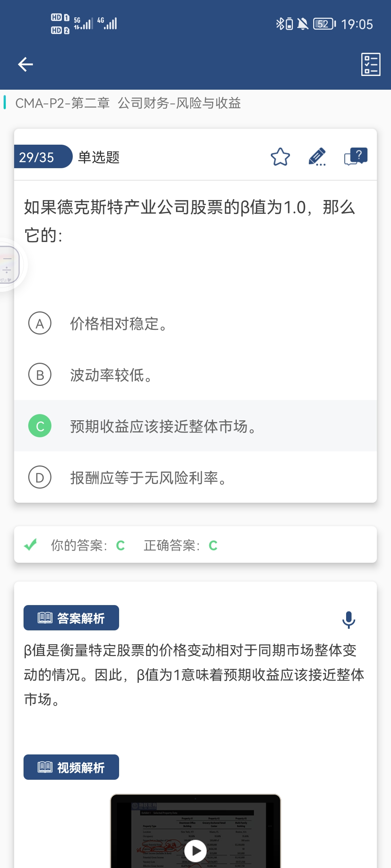Tap the 答案解析 label button
The height and width of the screenshot is (868, 391).
pos(71,618)
